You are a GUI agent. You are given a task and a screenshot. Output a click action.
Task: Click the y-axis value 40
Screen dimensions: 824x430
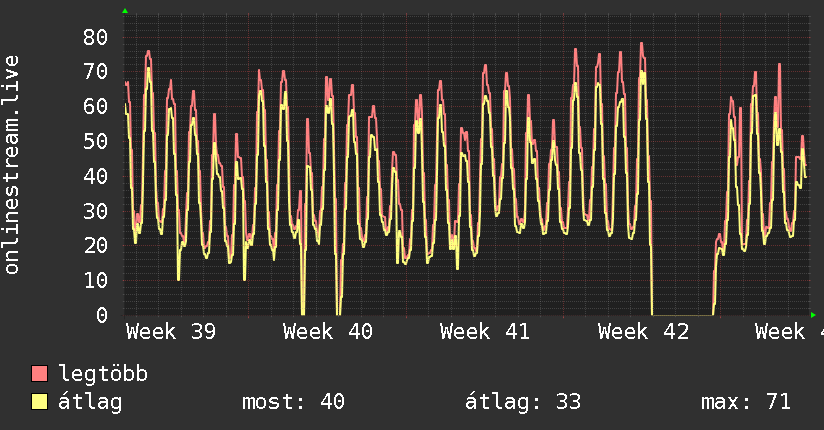(x=96, y=176)
